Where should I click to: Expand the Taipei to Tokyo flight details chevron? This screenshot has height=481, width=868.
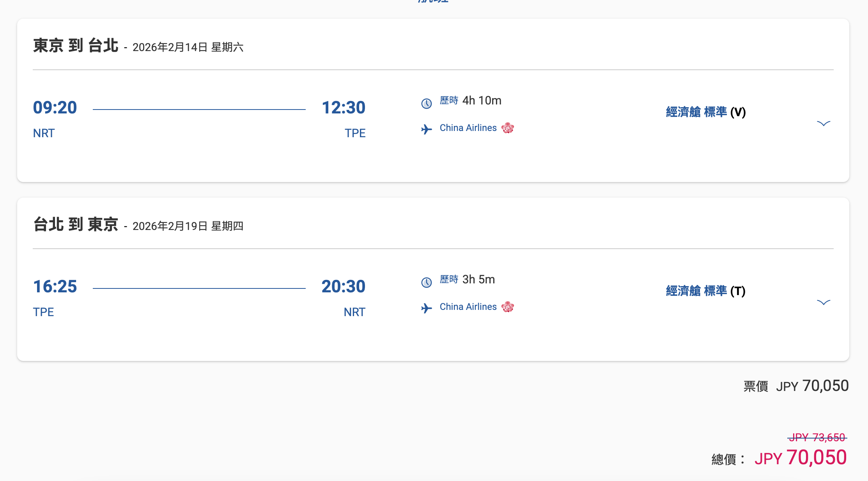click(x=823, y=302)
